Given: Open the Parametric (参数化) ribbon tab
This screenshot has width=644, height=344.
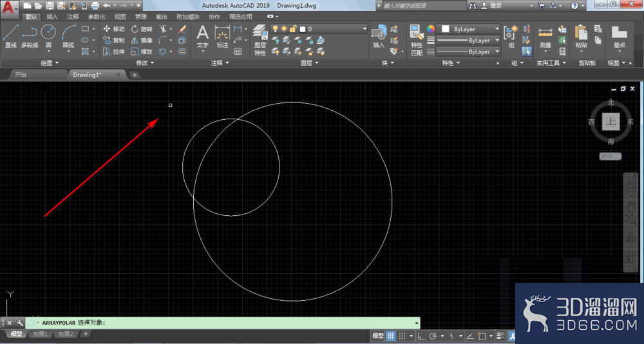Looking at the screenshot, I should pos(97,17).
